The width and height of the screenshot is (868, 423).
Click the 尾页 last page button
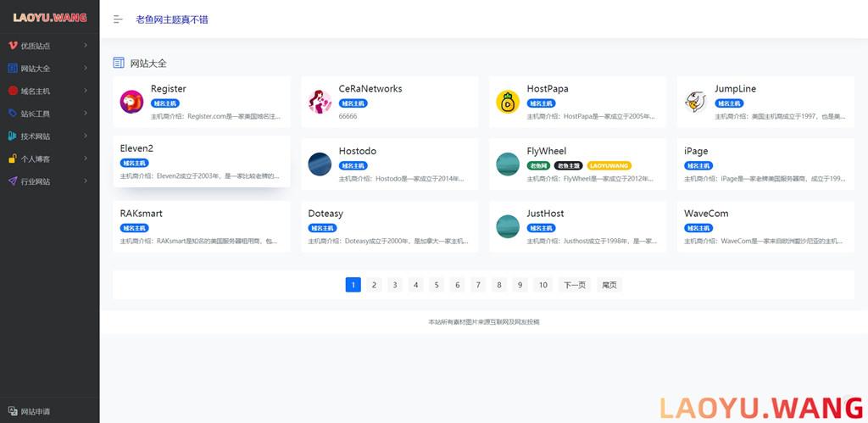pyautogui.click(x=609, y=285)
